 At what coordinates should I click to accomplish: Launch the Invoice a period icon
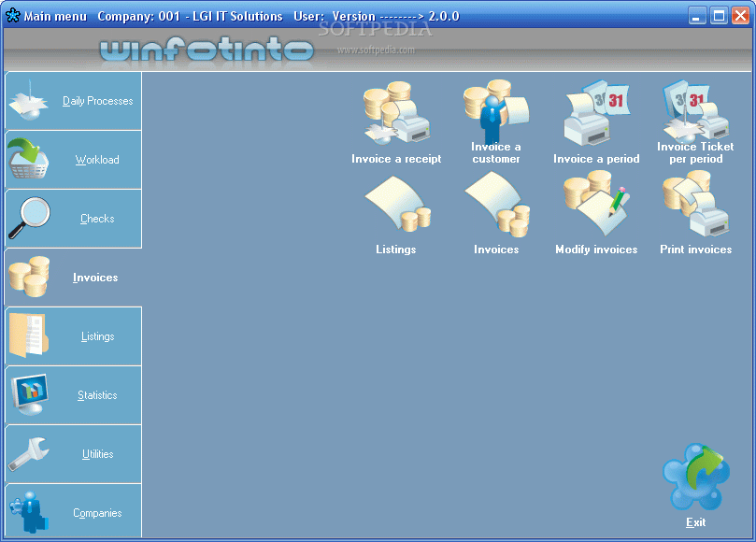tap(597, 114)
